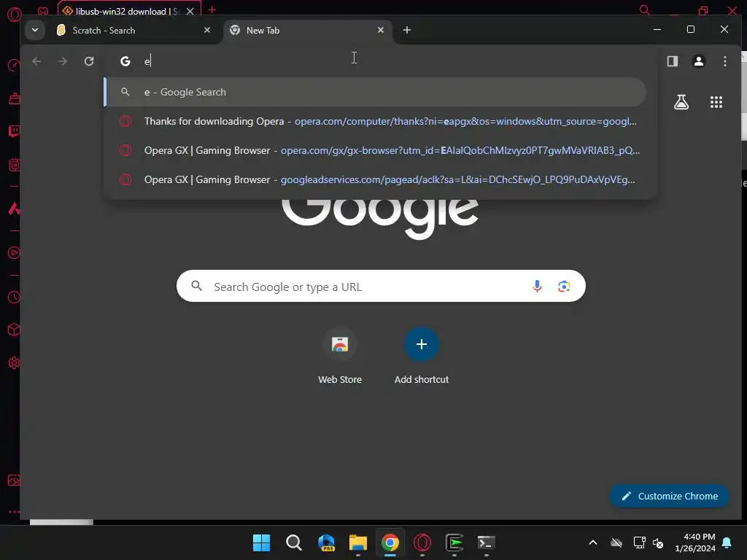The height and width of the screenshot is (560, 747).
Task: Open Google apps grid
Action: tap(716, 102)
